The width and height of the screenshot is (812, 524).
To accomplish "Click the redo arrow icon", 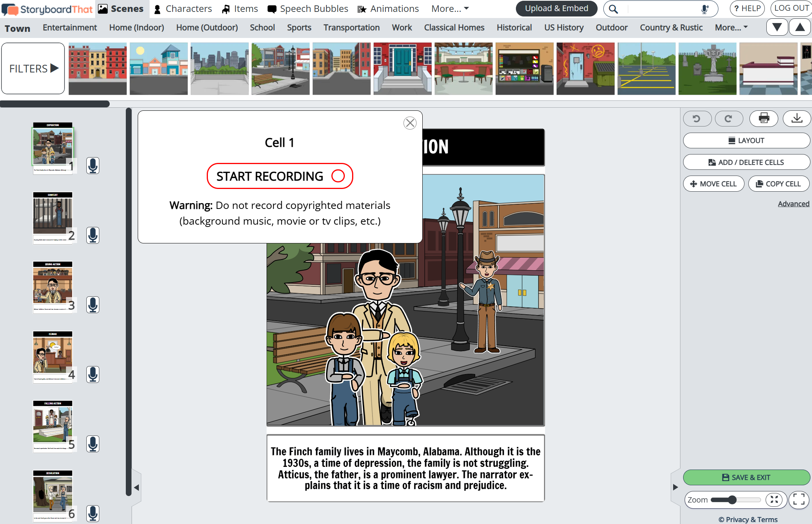I will [x=729, y=119].
